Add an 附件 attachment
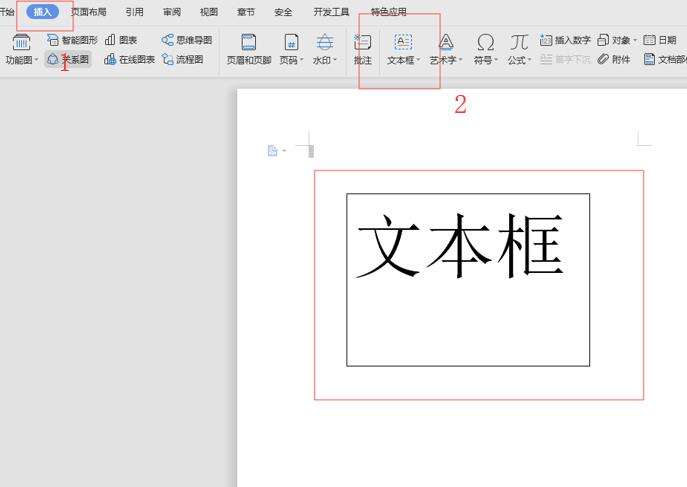This screenshot has height=487, width=687. (x=614, y=59)
